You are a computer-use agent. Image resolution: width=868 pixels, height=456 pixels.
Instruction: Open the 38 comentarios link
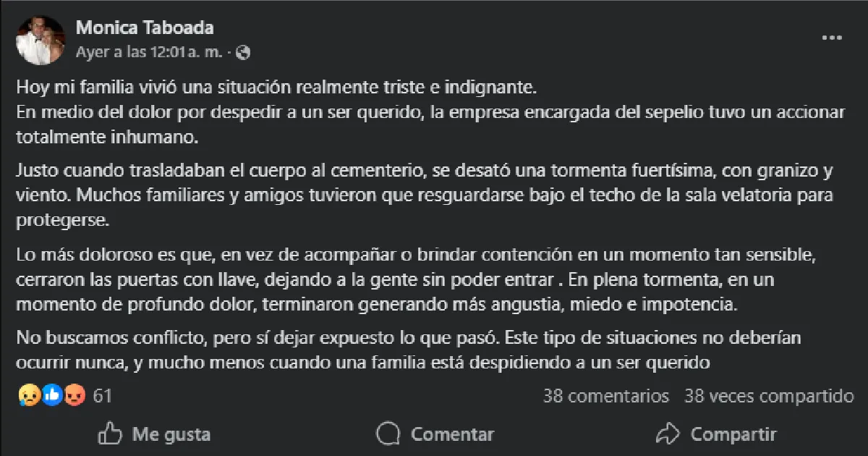[x=606, y=397]
